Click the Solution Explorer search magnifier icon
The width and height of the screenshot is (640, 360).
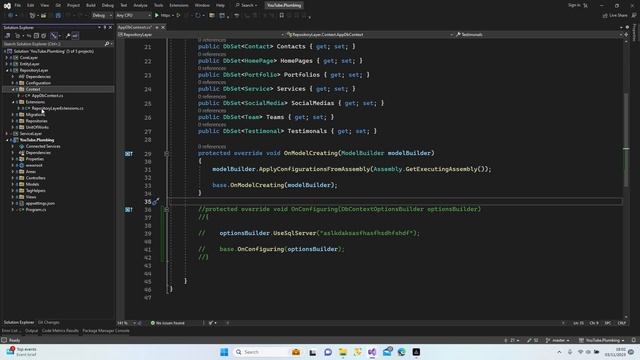tap(107, 44)
